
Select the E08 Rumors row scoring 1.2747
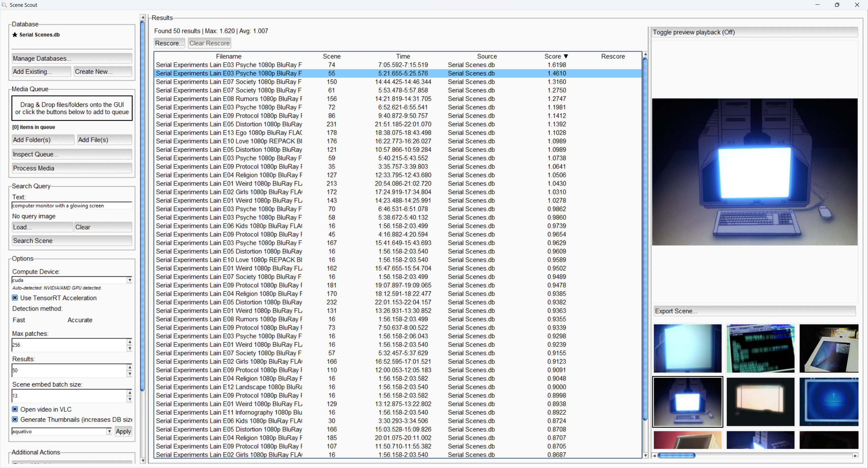tap(398, 99)
